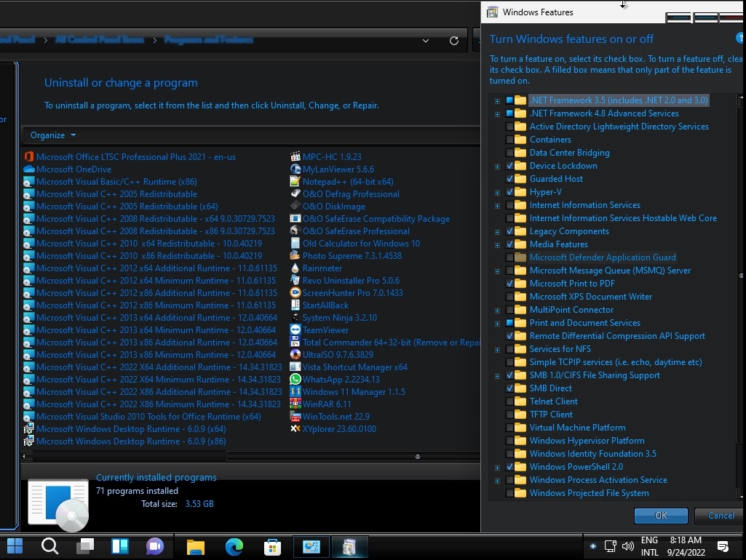Click the Revo Uninstaller Pro icon
Screen dimensions: 746x560
[x=295, y=280]
